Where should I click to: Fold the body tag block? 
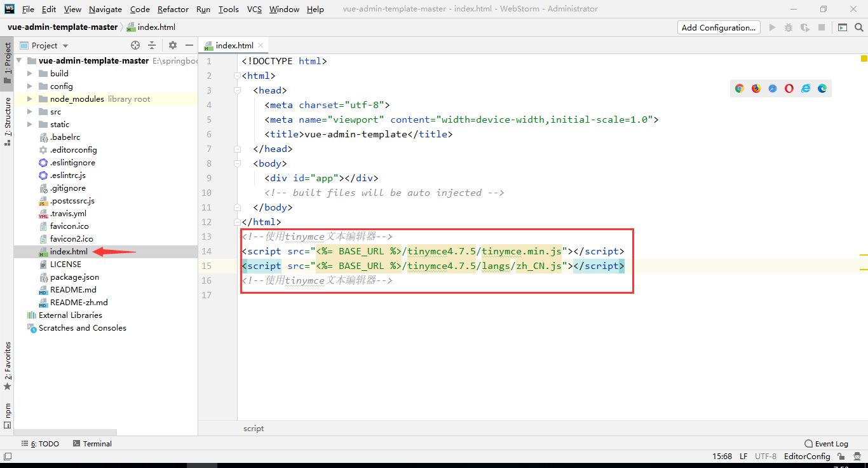point(237,163)
